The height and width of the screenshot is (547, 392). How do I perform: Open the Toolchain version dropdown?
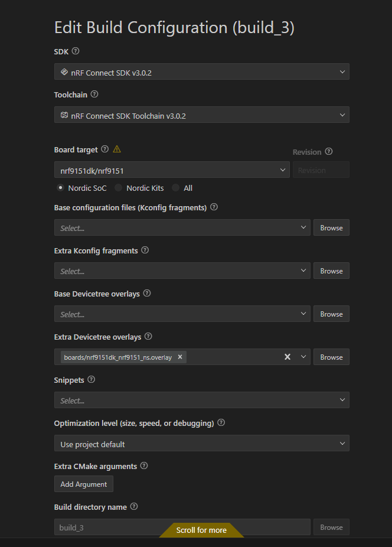pyautogui.click(x=201, y=115)
